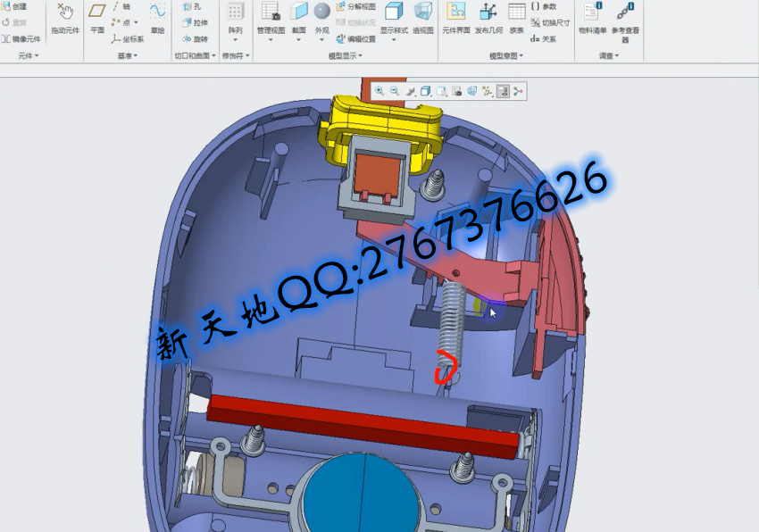Viewport: 759px width, 532px height.
Task: Click the 平面 datum plane icon
Action: click(97, 18)
